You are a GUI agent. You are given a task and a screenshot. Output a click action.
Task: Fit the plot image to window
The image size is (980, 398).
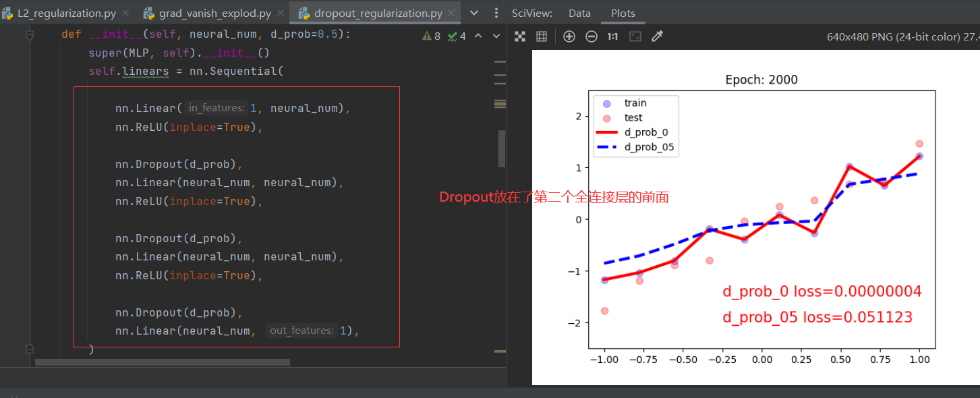635,36
